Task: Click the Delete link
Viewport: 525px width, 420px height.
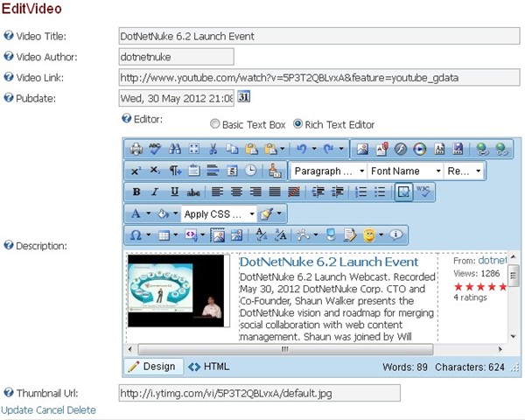Action: pyautogui.click(x=80, y=409)
